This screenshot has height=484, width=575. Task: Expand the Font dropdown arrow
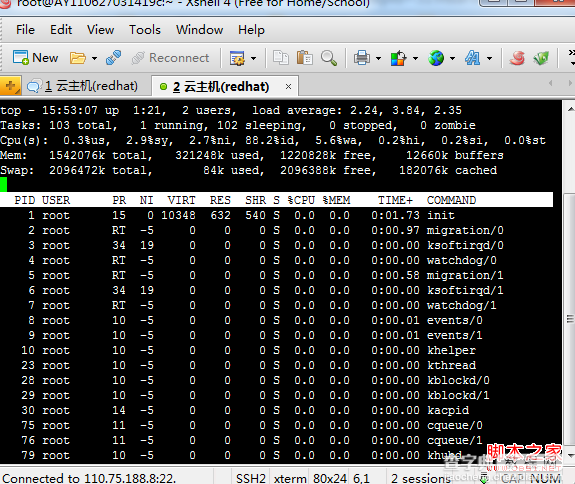pyautogui.click(x=489, y=58)
